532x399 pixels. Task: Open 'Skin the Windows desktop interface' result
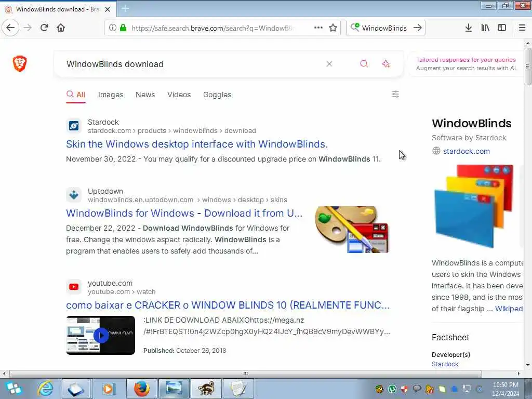pos(197,144)
